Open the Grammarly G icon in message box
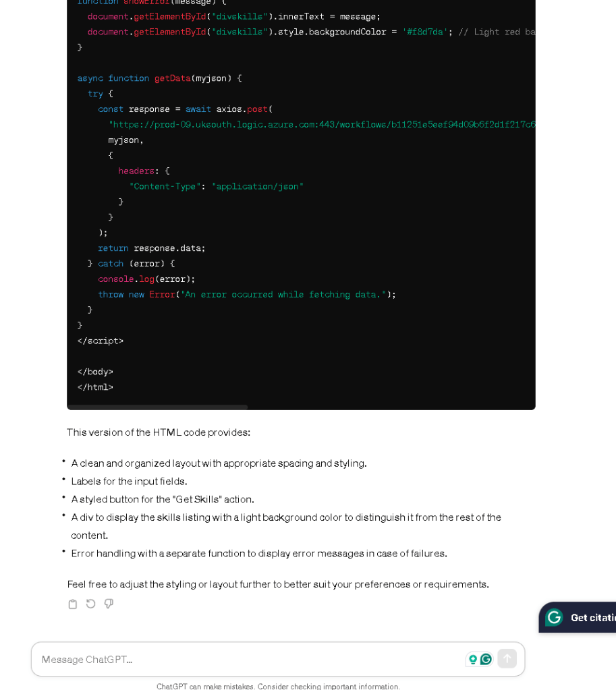 pos(486,659)
